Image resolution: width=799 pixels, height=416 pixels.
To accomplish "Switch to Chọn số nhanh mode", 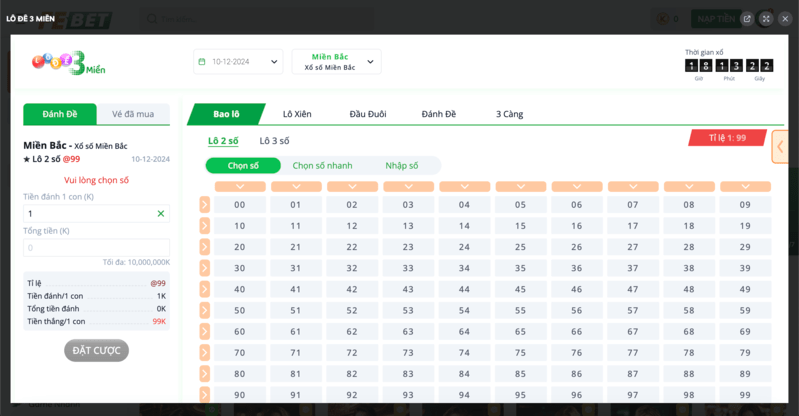I will tap(322, 166).
